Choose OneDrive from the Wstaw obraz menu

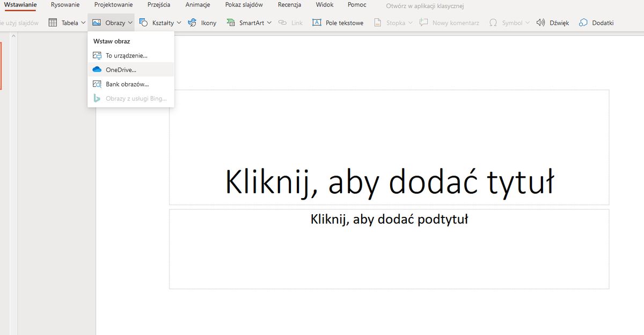(x=120, y=69)
